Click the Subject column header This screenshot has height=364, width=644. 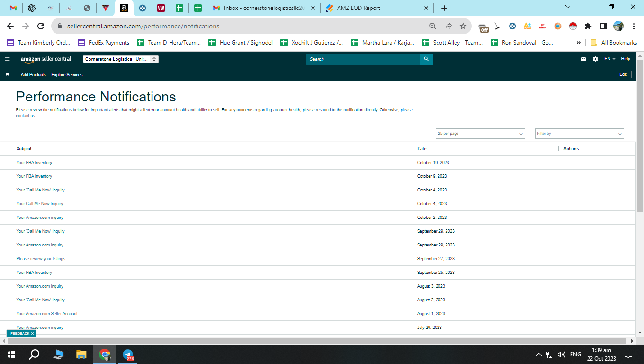[x=24, y=149]
